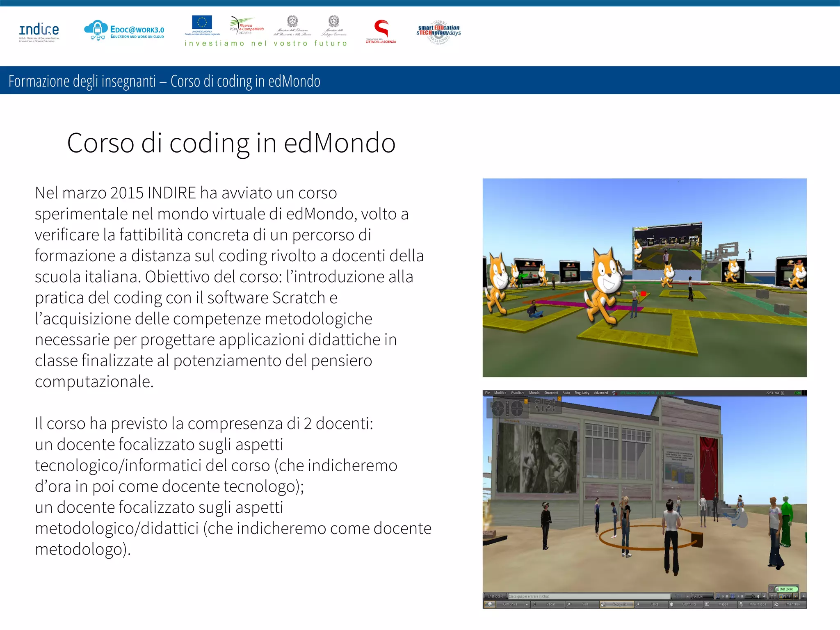Click the 'investiamo nel vostro futuro' text
Image resolution: width=840 pixels, height=630 pixels.
266,43
